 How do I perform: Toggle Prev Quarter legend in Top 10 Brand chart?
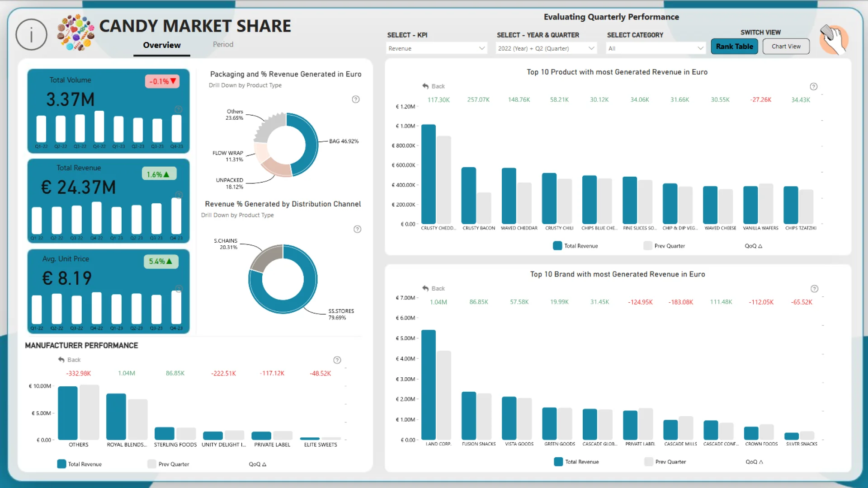pyautogui.click(x=665, y=462)
